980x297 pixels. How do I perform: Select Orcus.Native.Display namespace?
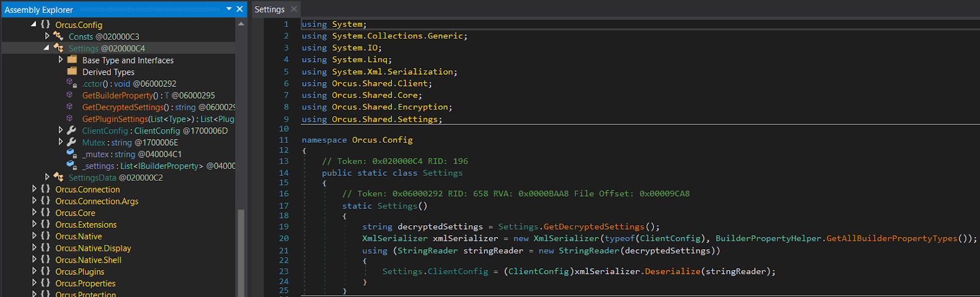(93, 248)
